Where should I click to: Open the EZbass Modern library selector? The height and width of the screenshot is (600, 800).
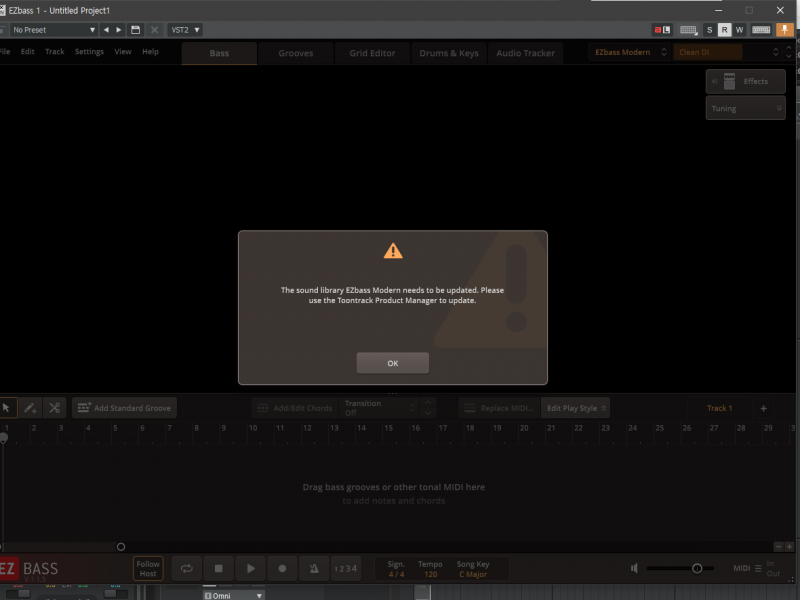[x=630, y=52]
